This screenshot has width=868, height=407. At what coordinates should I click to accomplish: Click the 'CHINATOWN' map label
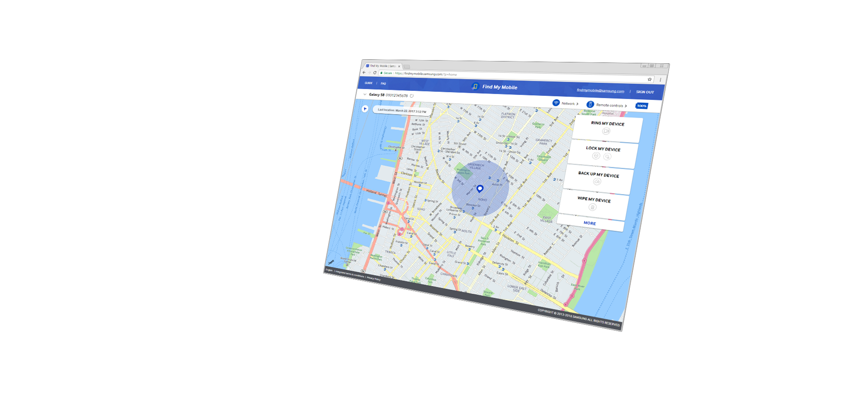tap(448, 275)
